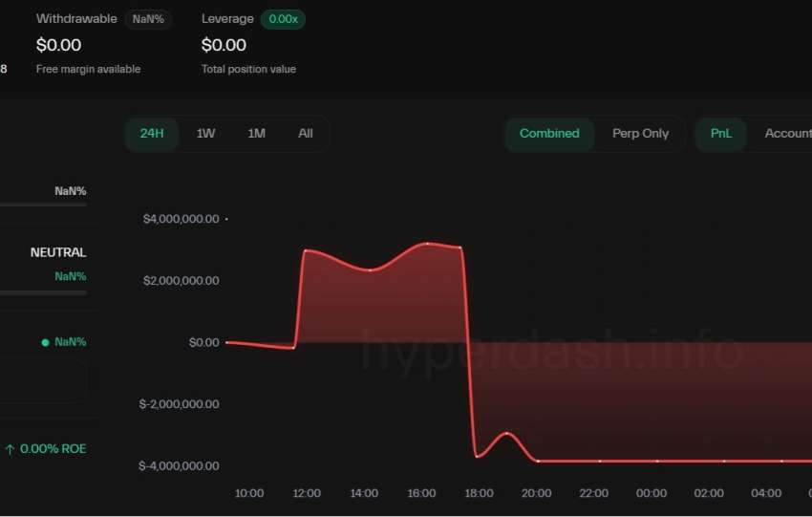Click the Free margin available text
Image resolution: width=812 pixels, height=517 pixels.
(x=88, y=69)
